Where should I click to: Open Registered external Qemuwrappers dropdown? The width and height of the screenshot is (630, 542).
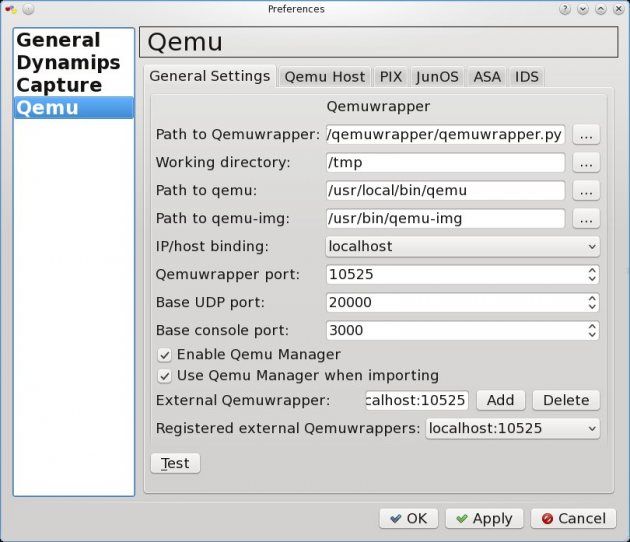click(x=512, y=428)
